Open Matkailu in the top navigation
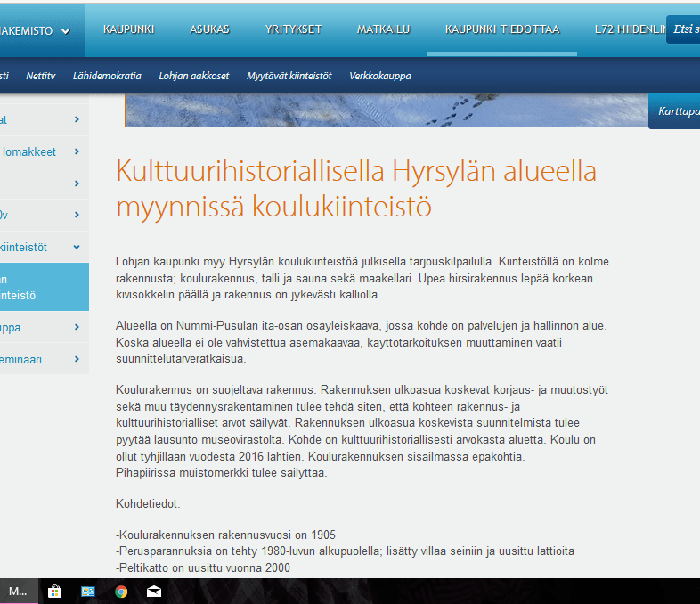This screenshot has width=700, height=604. [x=383, y=29]
